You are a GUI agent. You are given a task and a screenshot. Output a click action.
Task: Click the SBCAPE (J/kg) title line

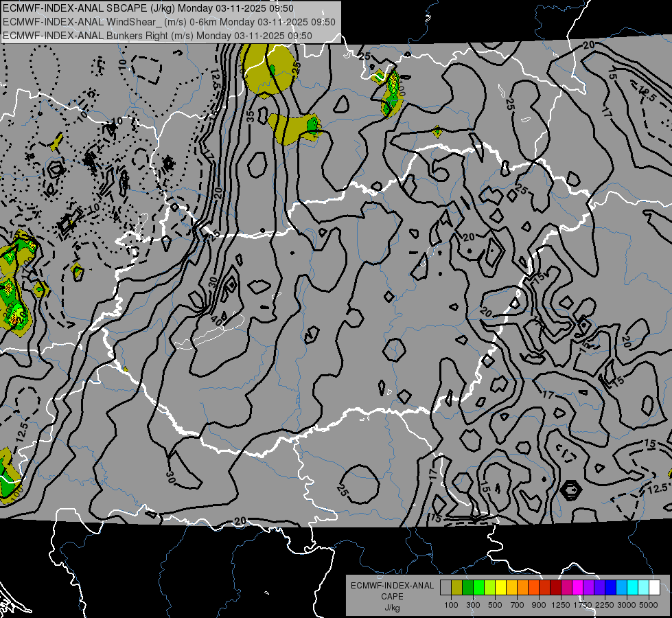click(148, 8)
